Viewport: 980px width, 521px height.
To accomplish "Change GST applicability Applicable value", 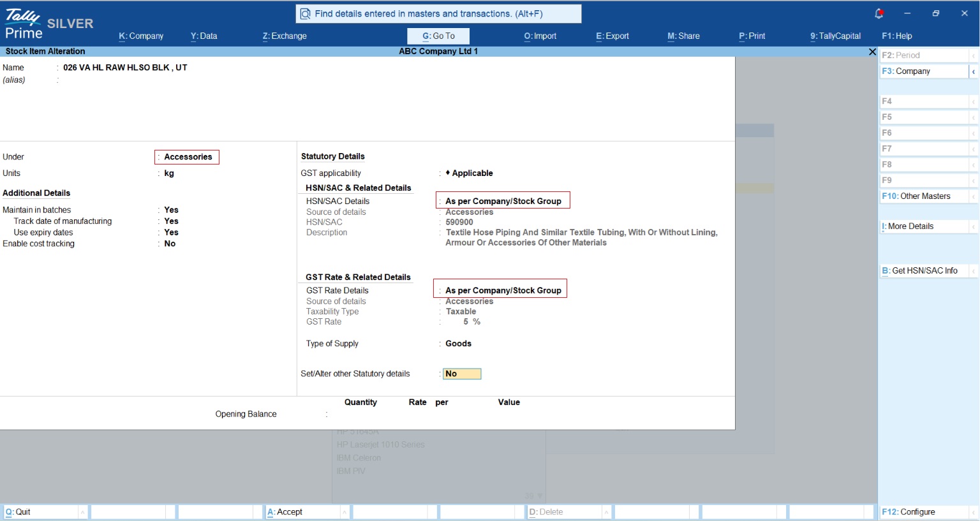I will [469, 173].
